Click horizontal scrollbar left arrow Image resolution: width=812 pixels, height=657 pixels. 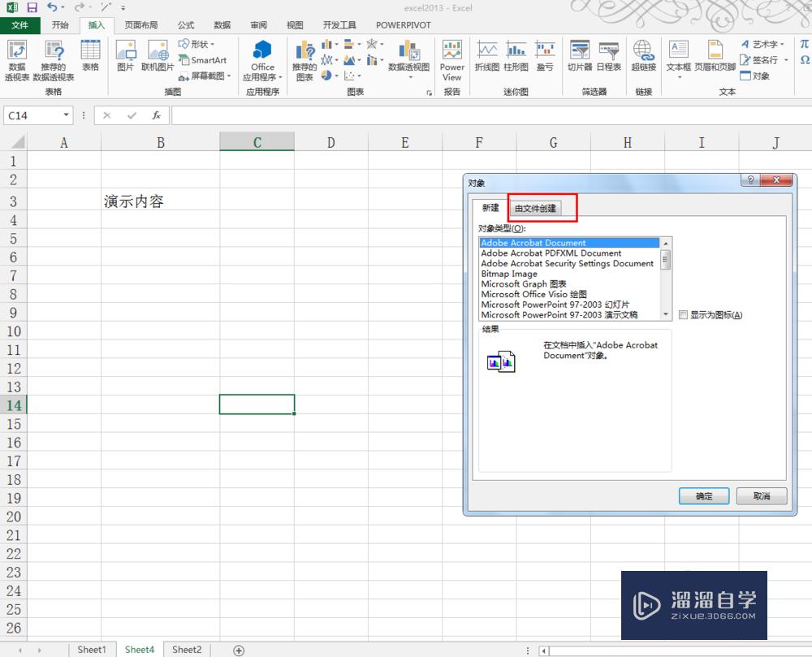[544, 651]
